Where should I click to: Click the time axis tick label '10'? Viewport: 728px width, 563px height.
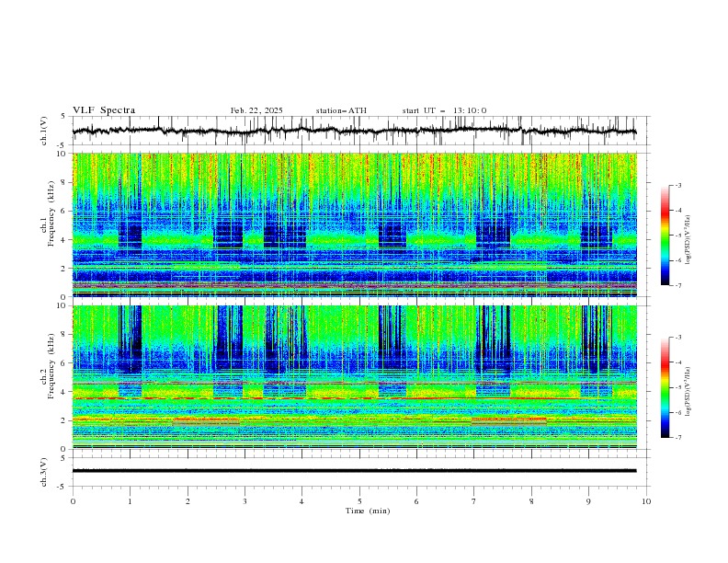646,501
